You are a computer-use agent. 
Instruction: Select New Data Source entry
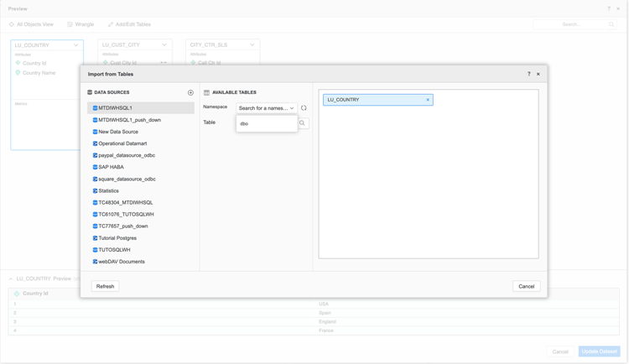[x=118, y=132]
